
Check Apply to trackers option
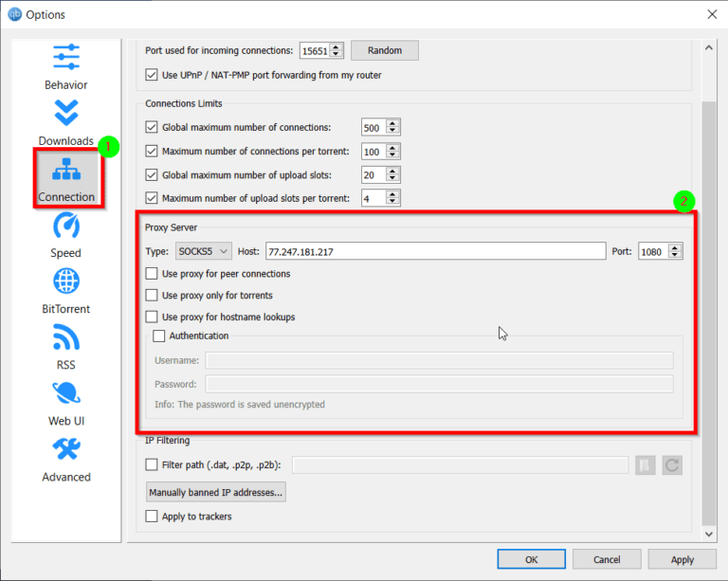point(152,516)
